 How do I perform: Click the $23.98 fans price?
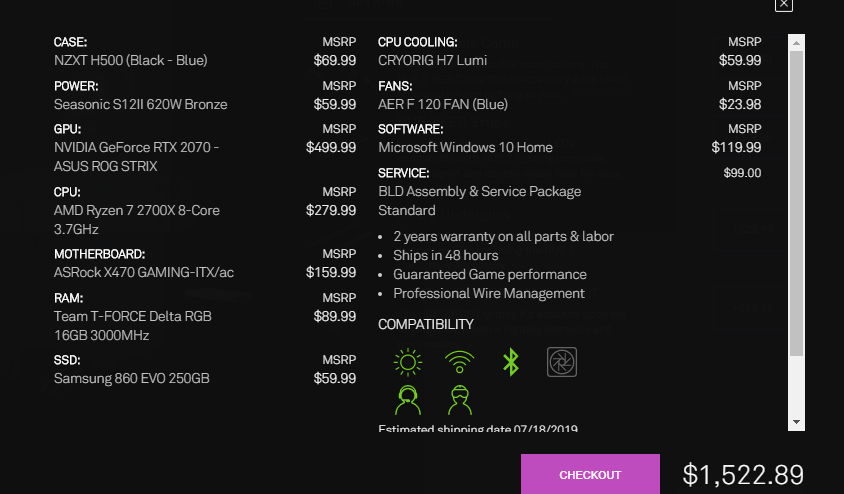point(740,104)
